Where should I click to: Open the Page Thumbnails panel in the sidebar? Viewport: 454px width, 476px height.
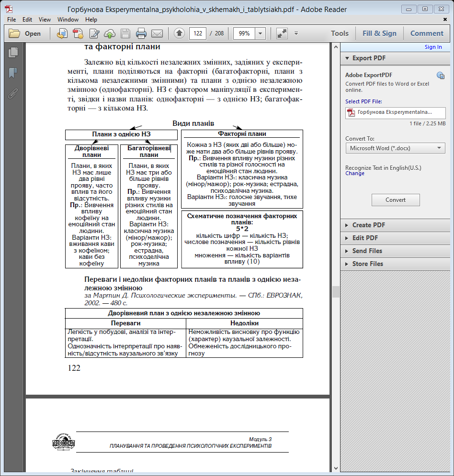click(x=13, y=53)
